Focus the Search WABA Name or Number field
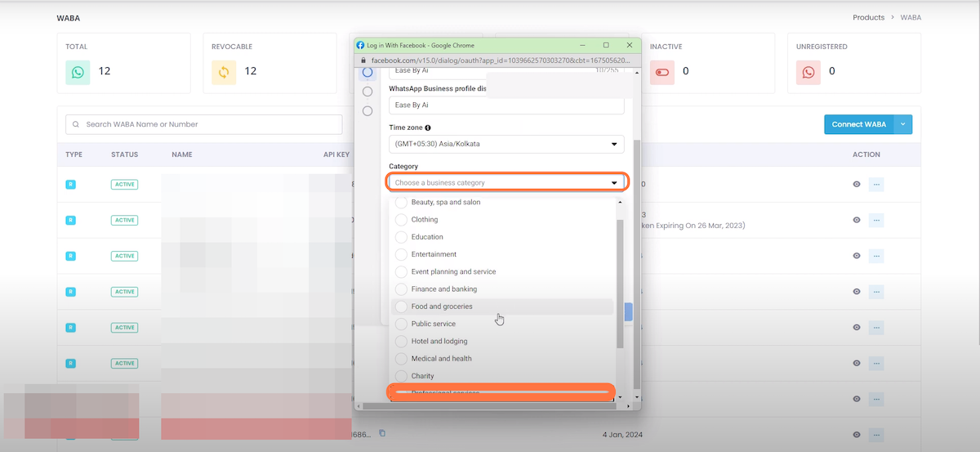The width and height of the screenshot is (980, 452). point(204,124)
